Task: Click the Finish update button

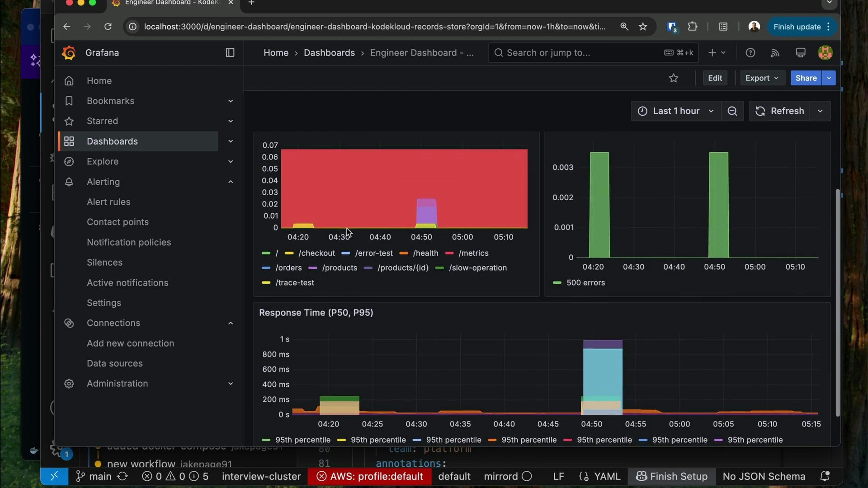Action: (x=797, y=26)
